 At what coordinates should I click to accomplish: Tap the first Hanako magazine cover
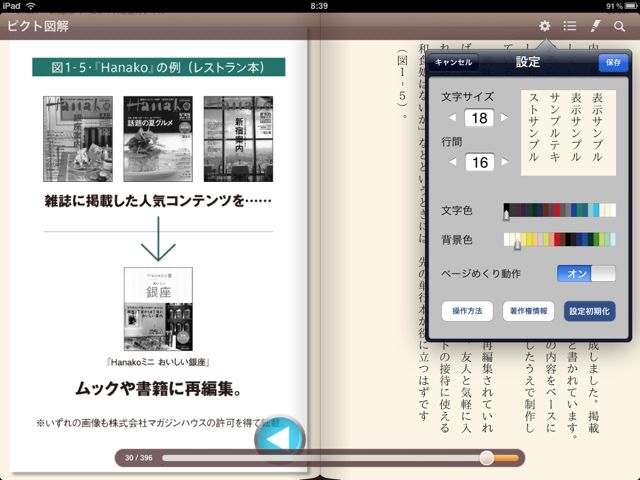[78, 139]
